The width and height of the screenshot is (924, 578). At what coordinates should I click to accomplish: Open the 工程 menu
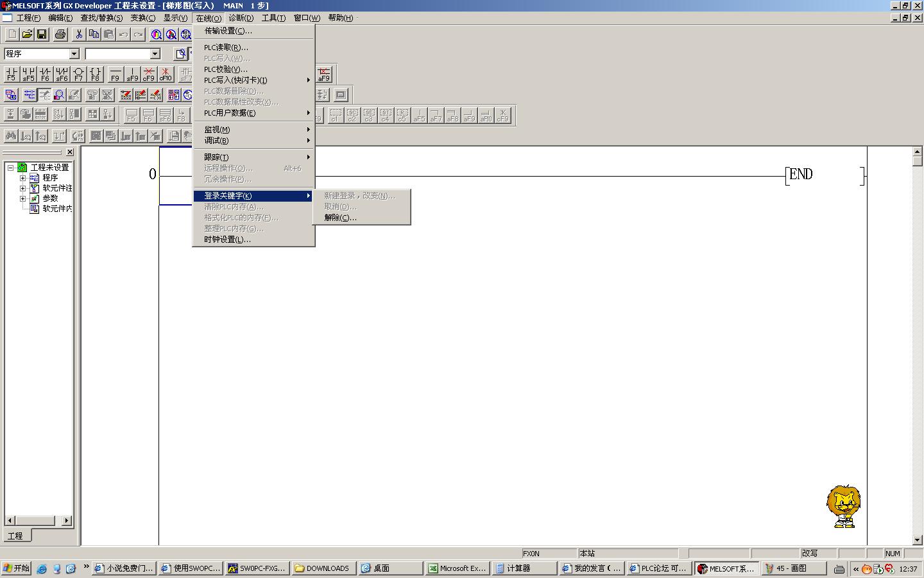pos(28,18)
